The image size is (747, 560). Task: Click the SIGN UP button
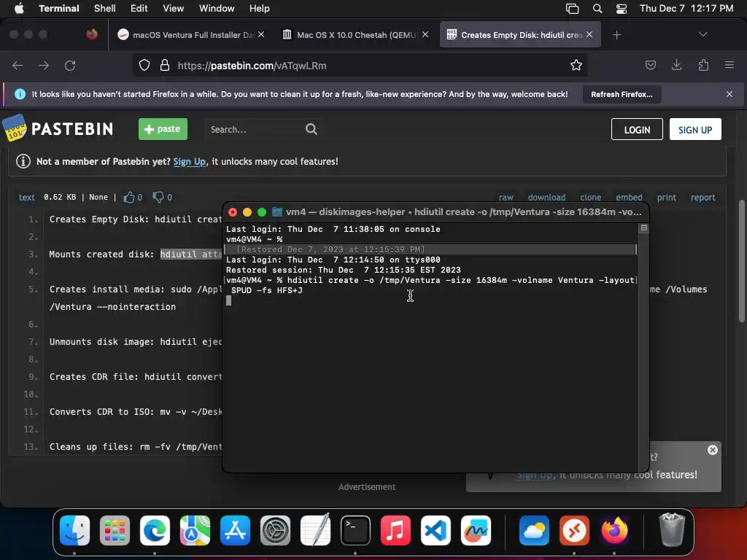(x=695, y=130)
